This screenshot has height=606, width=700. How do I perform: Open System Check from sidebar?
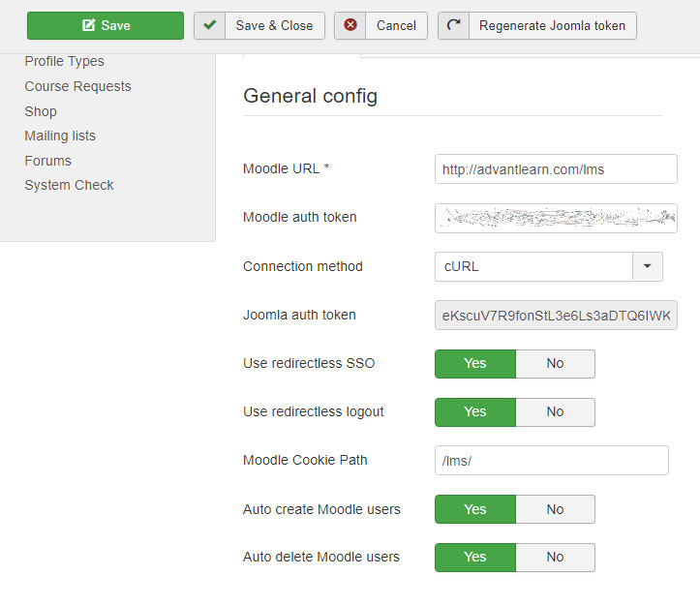tap(69, 185)
